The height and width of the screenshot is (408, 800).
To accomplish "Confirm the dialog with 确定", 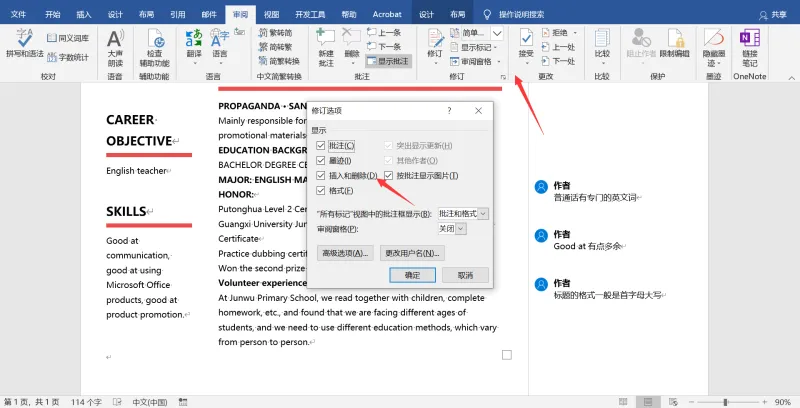I will tap(412, 275).
